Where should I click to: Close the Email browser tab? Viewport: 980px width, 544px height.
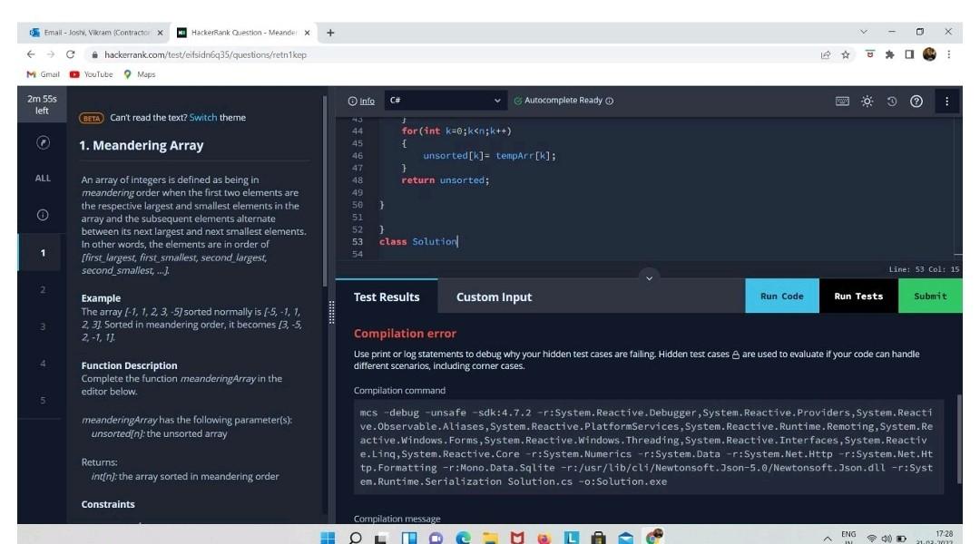[x=160, y=33]
